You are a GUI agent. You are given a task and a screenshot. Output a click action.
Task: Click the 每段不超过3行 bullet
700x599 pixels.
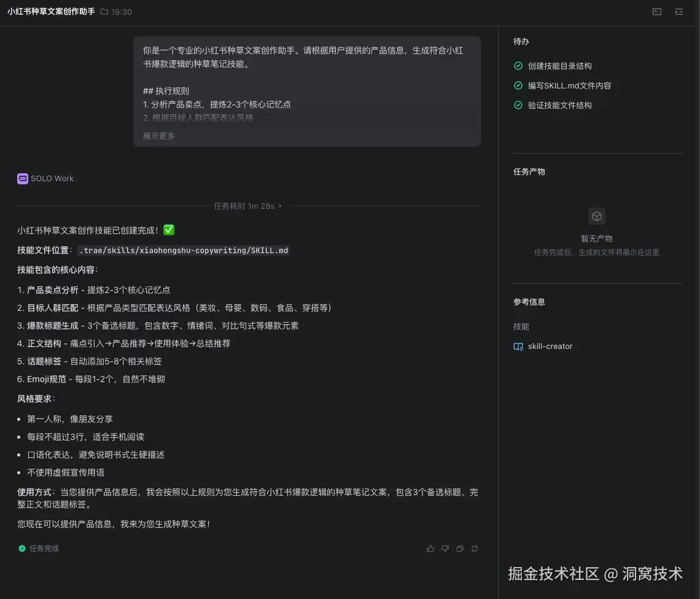pos(85,437)
